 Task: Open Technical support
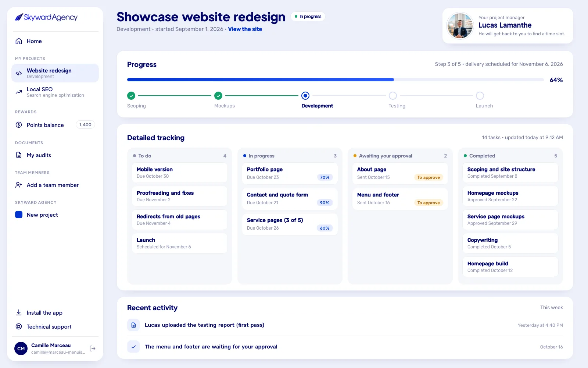(55, 326)
